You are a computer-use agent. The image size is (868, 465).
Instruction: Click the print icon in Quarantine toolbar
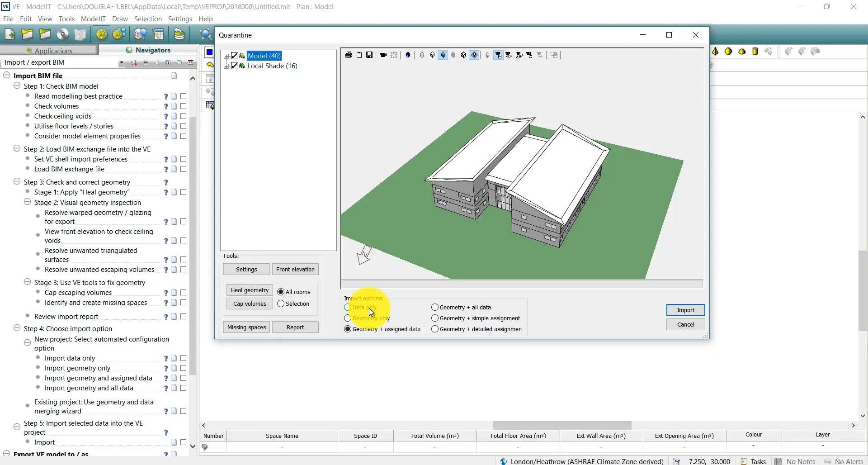(x=348, y=55)
